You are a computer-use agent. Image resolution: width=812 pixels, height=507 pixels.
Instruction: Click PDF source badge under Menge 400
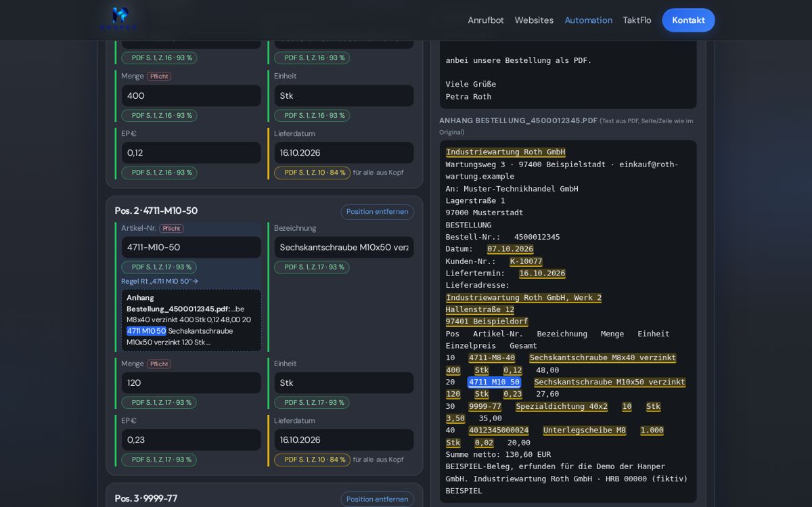click(159, 116)
